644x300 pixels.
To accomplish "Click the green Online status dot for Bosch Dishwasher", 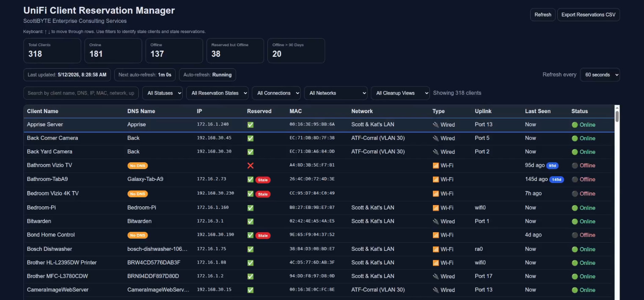I will click(575, 249).
